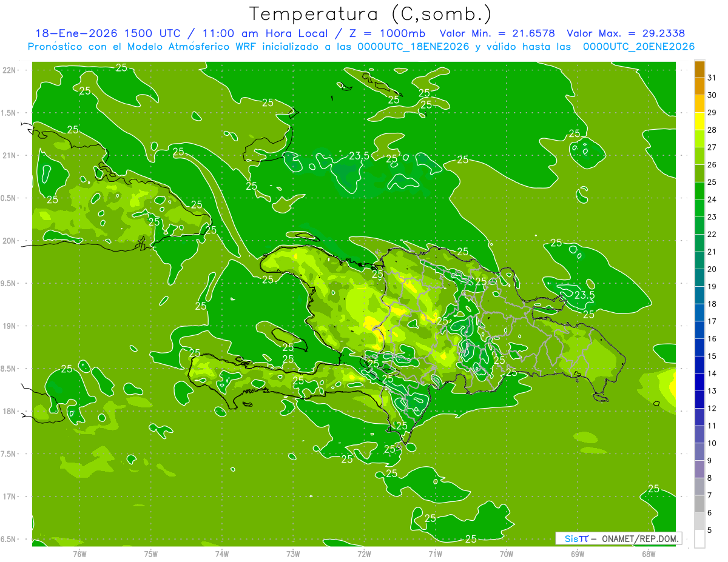Image resolution: width=728 pixels, height=562 pixels.
Task: Click the legend value "18"
Action: pyautogui.click(x=712, y=304)
